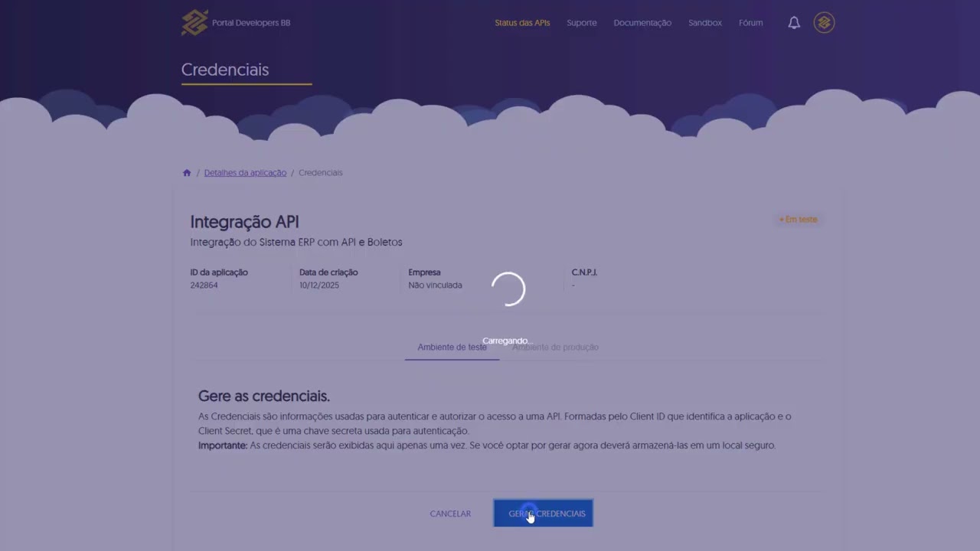Click the Não vinculada company value

coord(435,285)
